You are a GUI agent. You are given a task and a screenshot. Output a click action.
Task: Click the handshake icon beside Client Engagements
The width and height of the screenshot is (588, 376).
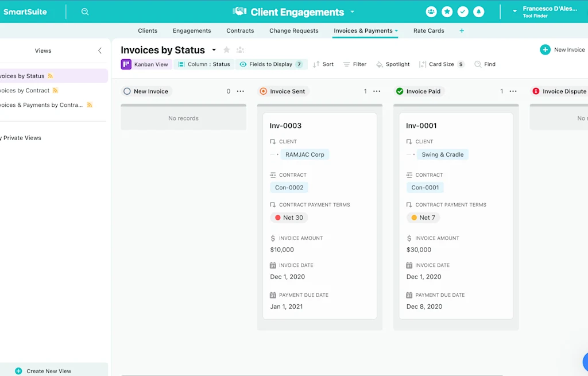pos(239,11)
